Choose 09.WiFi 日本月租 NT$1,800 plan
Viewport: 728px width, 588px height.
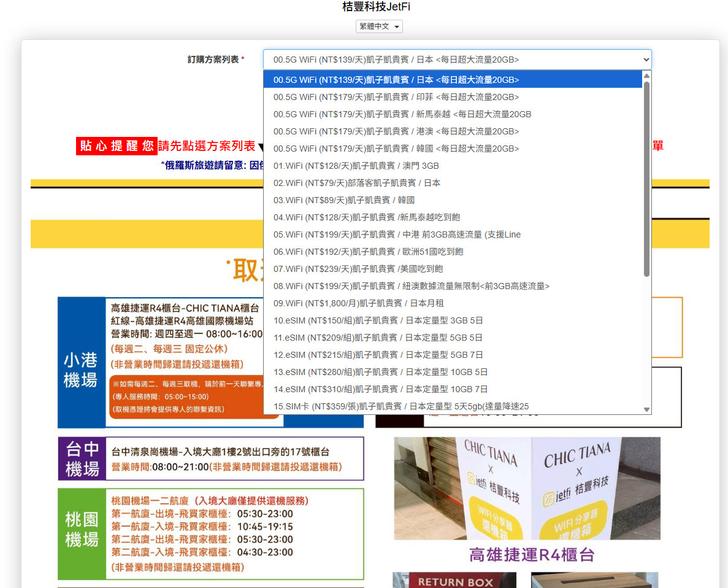[x=358, y=303]
